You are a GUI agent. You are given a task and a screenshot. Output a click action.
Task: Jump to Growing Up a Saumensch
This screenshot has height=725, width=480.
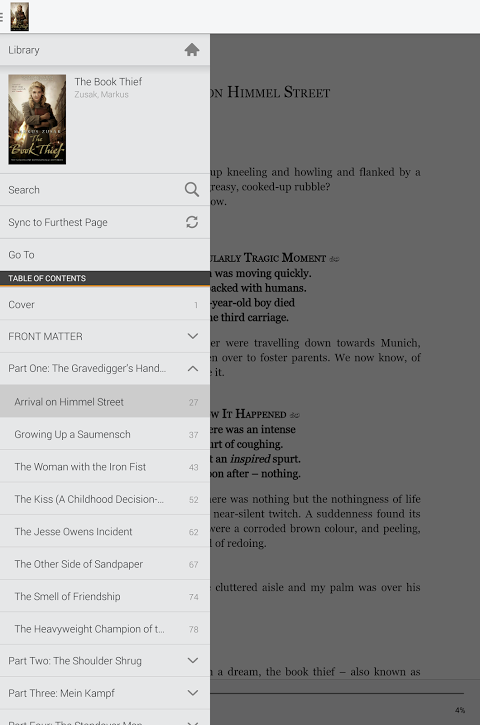[105, 434]
